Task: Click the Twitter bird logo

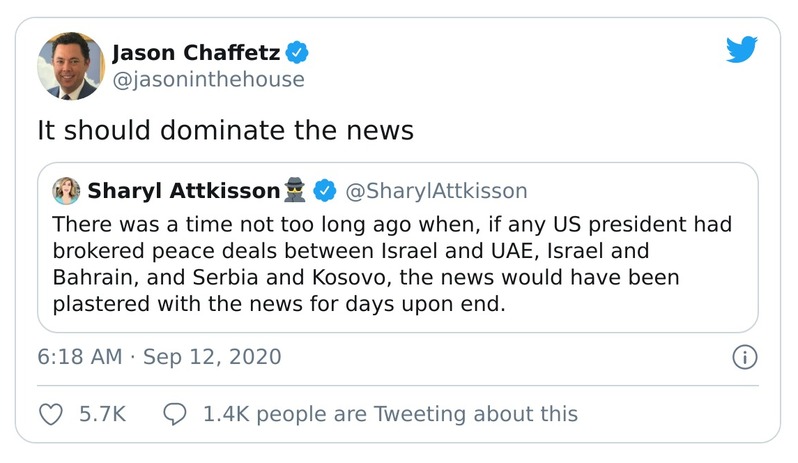Action: (743, 50)
